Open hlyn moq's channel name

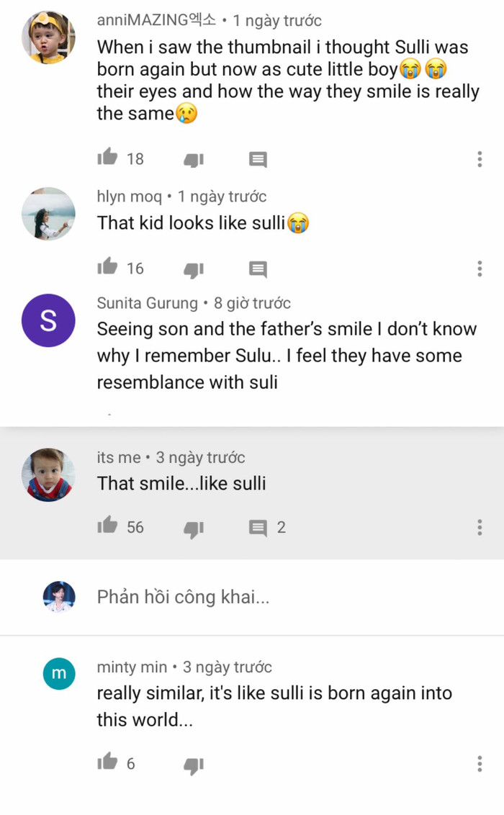click(x=130, y=197)
